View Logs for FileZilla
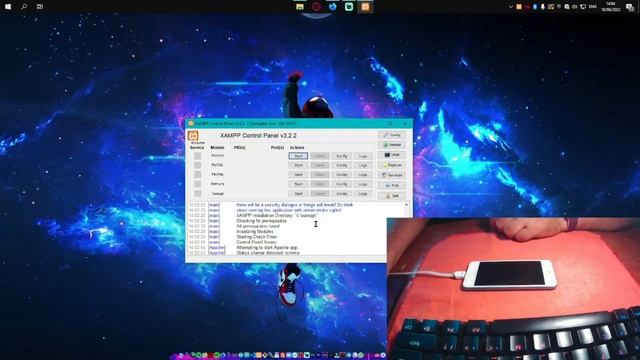The image size is (640, 360). coord(363,175)
